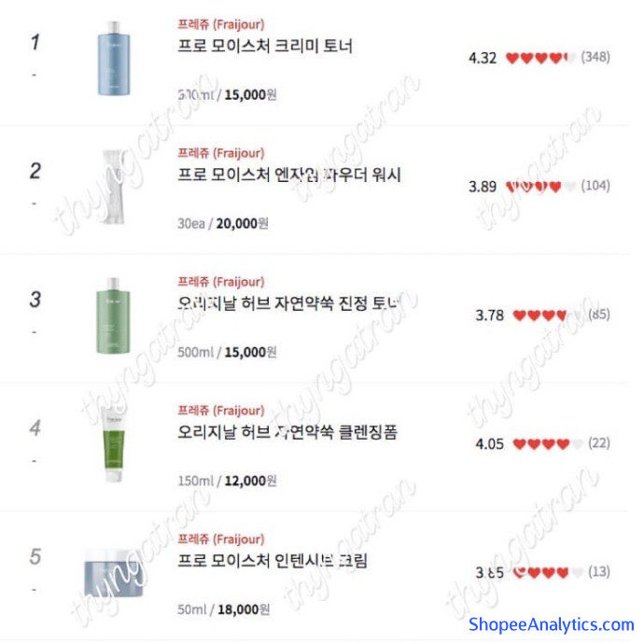Image resolution: width=644 pixels, height=644 pixels.
Task: Open product title 프로 모이스처 엔자임 파우더 워시
Action: 288,175
